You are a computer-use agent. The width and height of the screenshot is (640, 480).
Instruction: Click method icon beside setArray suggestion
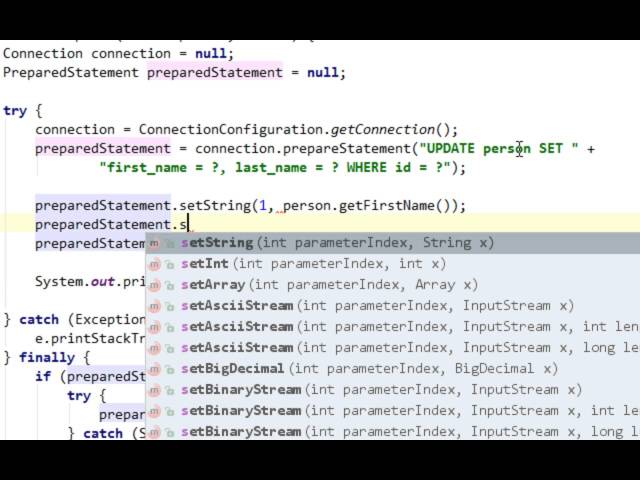(154, 285)
